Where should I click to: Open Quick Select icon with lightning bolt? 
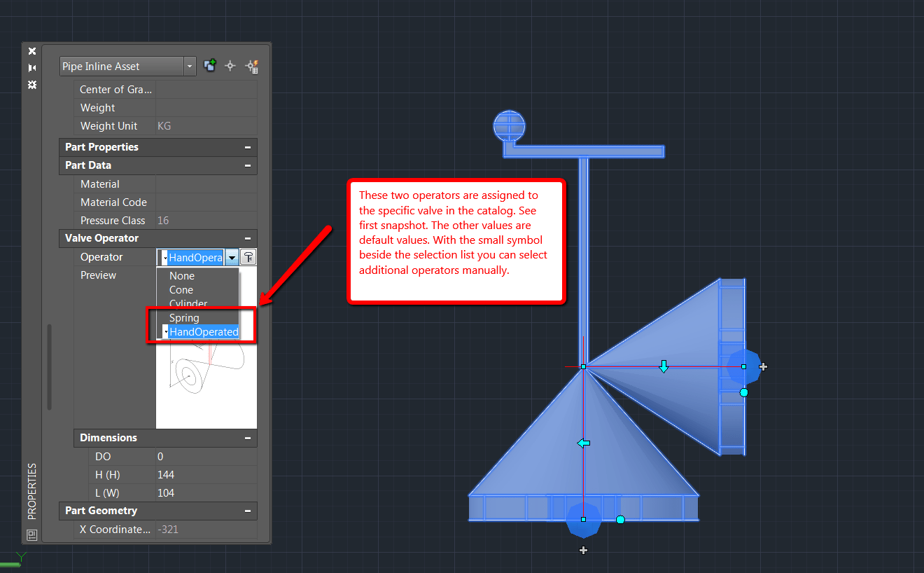(251, 67)
